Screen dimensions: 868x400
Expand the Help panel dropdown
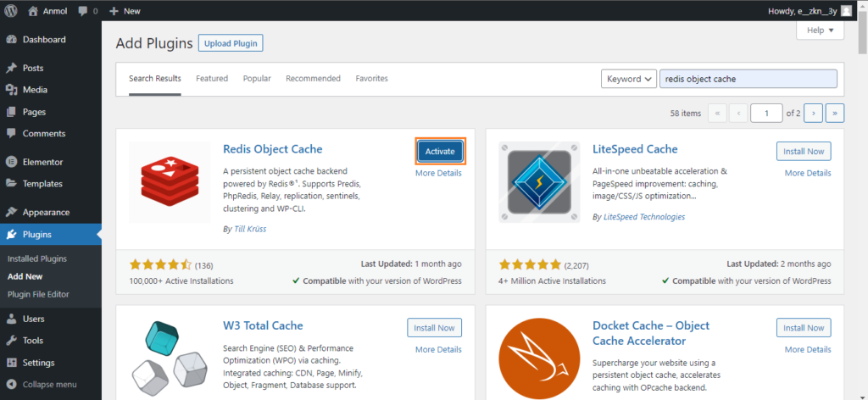[x=820, y=31]
